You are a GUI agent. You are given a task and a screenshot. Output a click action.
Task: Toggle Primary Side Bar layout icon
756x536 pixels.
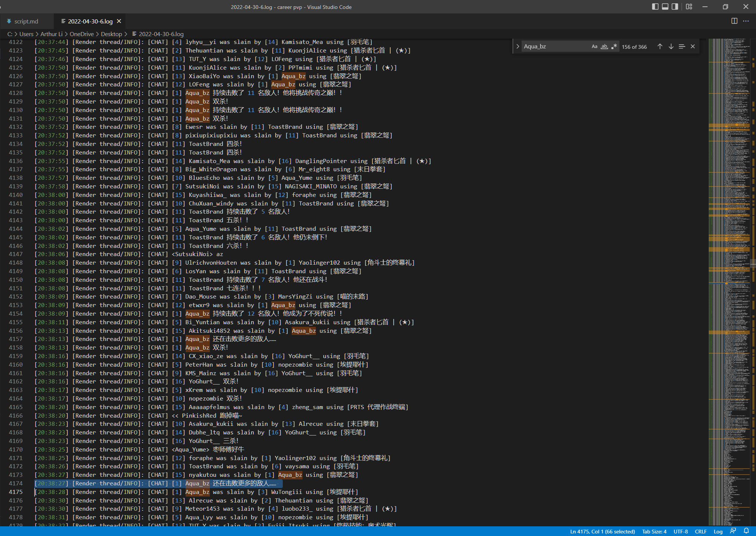[x=655, y=7]
